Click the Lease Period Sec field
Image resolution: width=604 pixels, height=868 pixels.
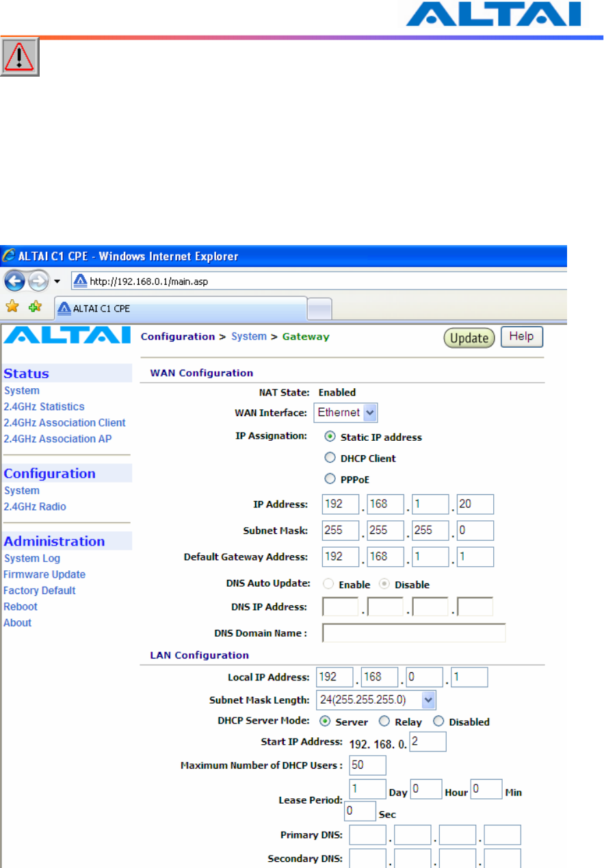(359, 811)
